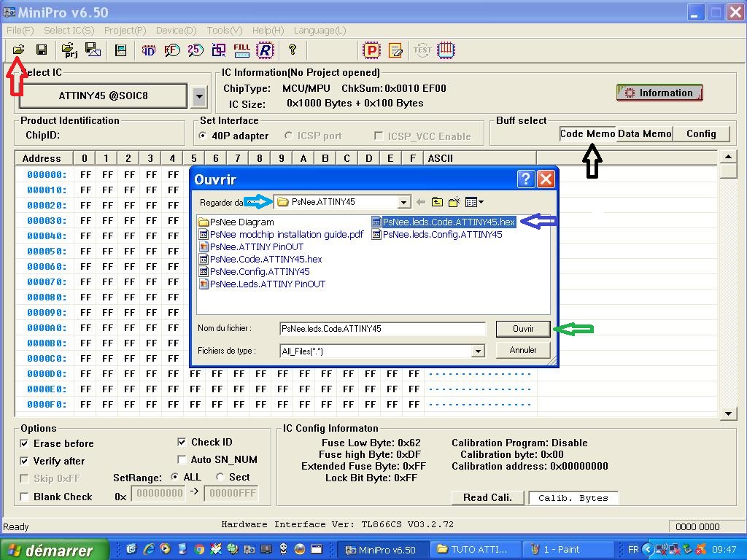
Task: Click the Nom du fichier input field
Action: (382, 329)
